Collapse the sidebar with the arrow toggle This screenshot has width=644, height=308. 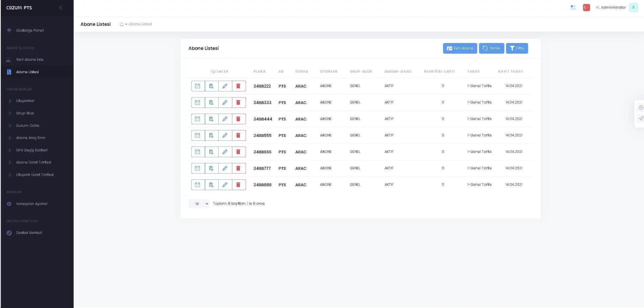61,7
